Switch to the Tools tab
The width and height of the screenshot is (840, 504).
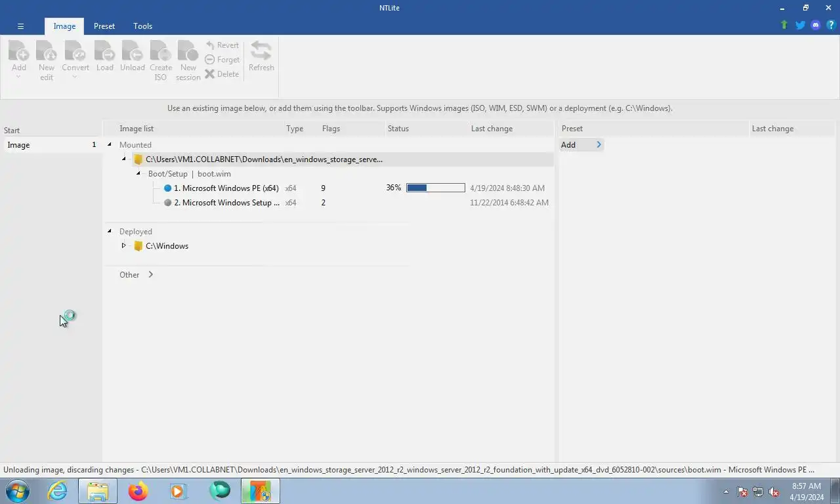point(142,26)
